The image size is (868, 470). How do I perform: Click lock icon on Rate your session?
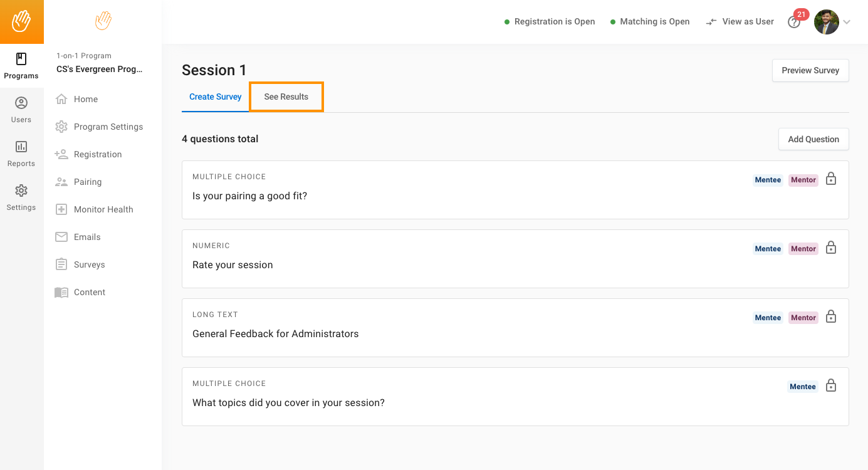831,248
